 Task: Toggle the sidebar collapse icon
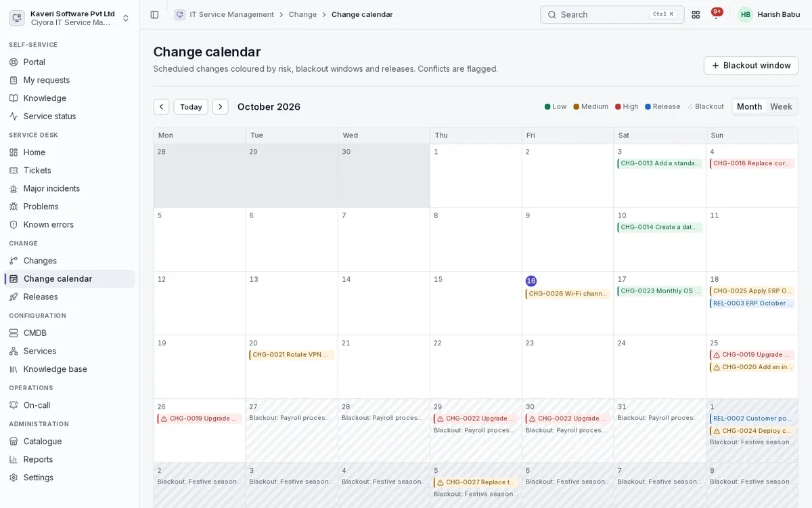(154, 14)
